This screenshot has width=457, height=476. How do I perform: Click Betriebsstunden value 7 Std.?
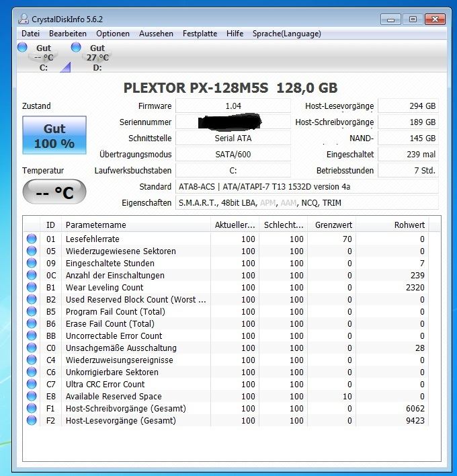pos(408,170)
